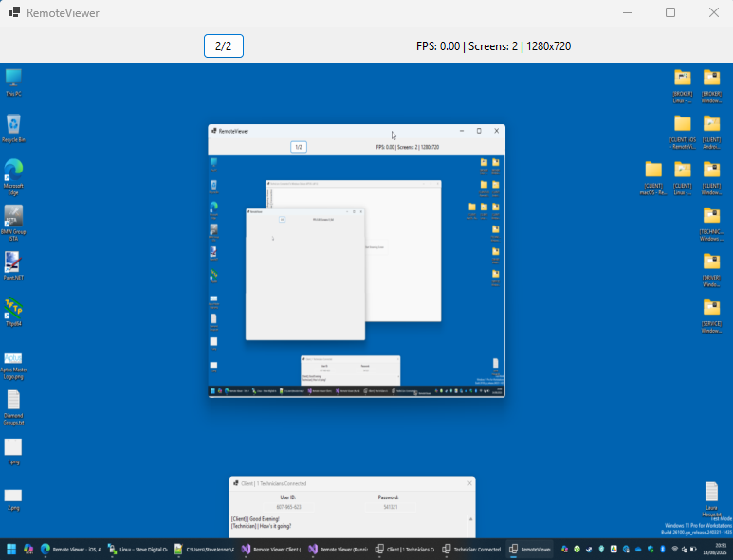Click the Windows Start button in taskbar
Image resolution: width=733 pixels, height=560 pixels.
coord(11,550)
